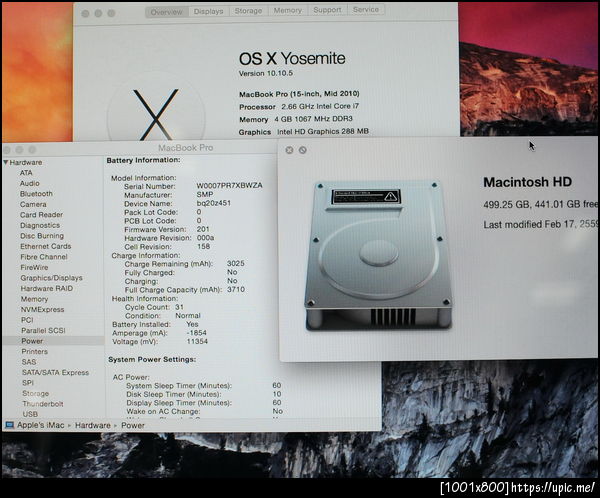Open Bluetooth hardware info
Image resolution: width=600 pixels, height=498 pixels.
click(x=36, y=194)
